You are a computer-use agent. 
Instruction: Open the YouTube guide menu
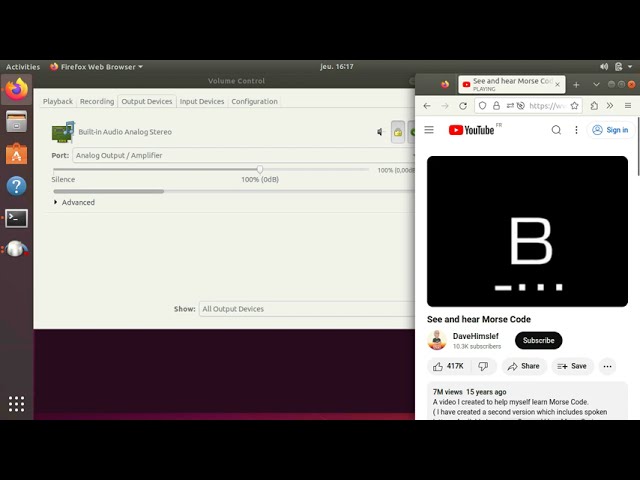(429, 130)
